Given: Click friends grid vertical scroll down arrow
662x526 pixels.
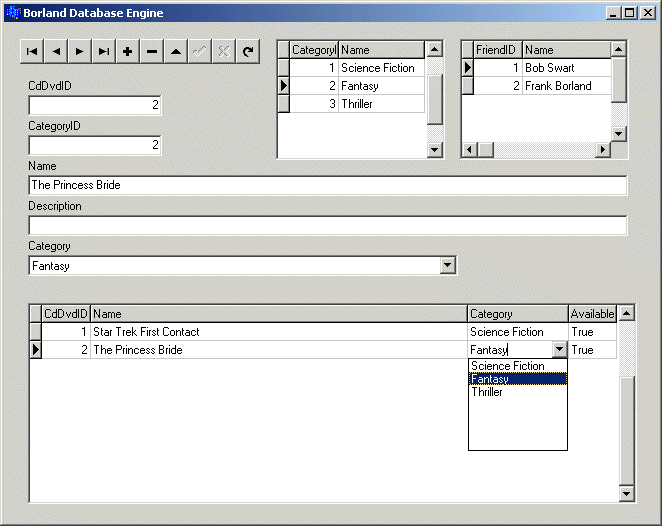Looking at the screenshot, I should point(619,134).
